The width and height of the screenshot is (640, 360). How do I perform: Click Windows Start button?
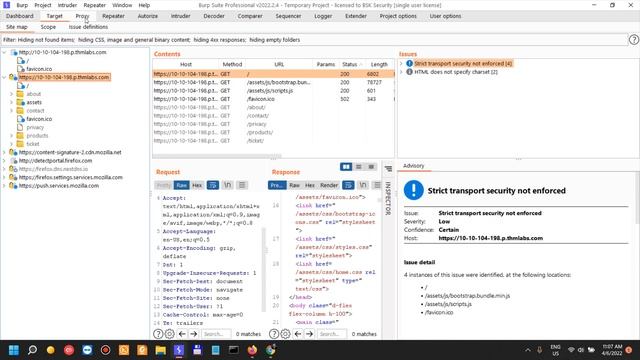click(x=13, y=350)
